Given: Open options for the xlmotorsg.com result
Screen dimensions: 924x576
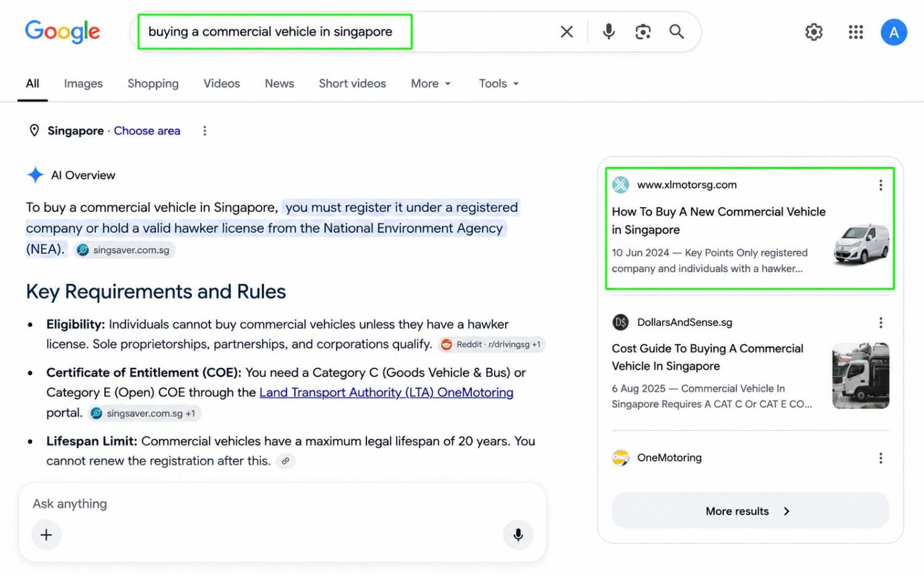Looking at the screenshot, I should 880,185.
